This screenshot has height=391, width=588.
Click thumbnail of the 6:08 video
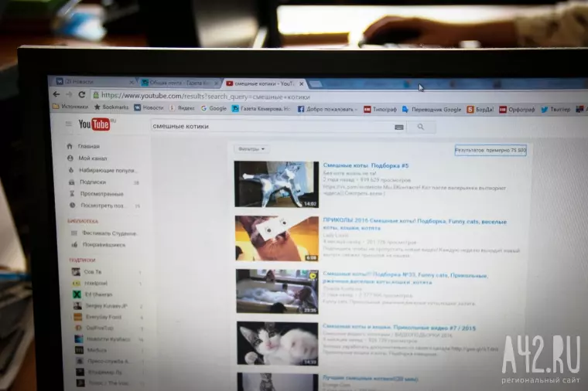pyautogui.click(x=277, y=238)
